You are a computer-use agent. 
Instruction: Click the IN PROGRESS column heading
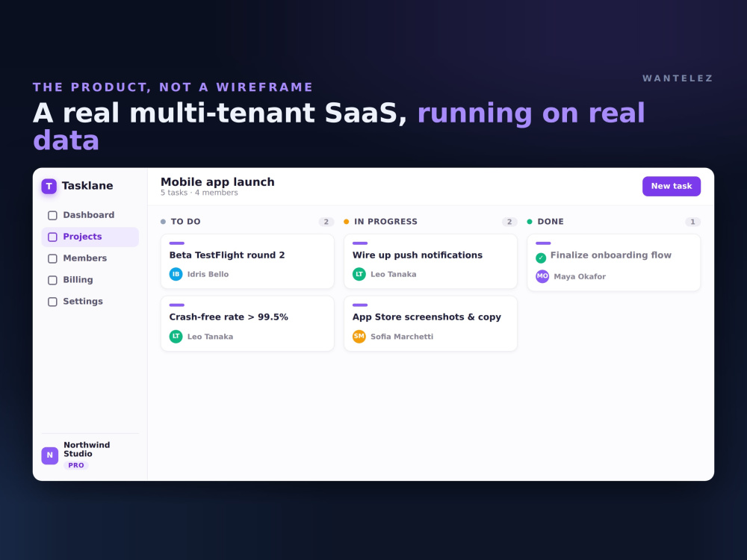click(385, 222)
